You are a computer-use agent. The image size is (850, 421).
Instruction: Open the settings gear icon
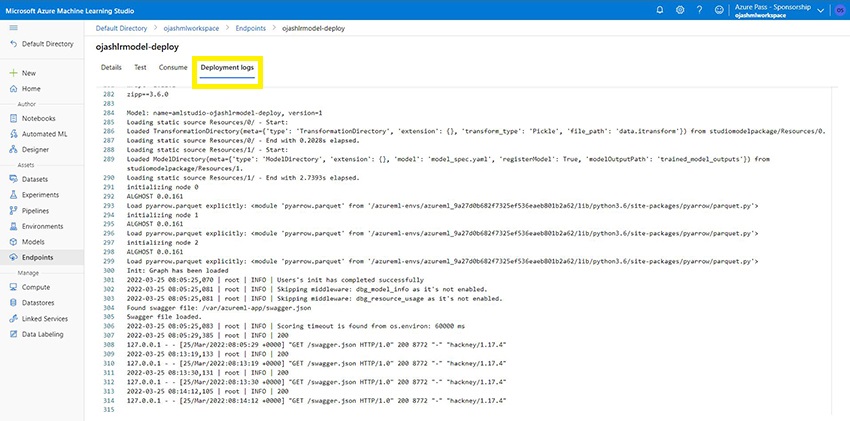(680, 10)
